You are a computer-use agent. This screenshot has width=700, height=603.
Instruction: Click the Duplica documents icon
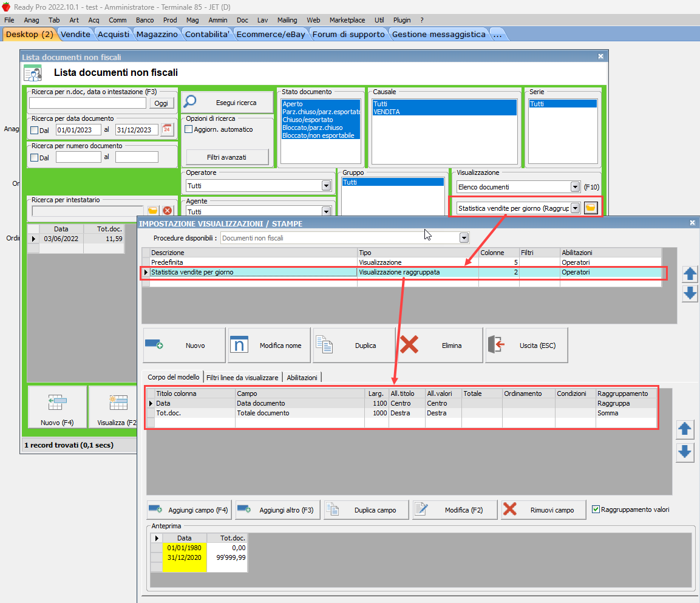[x=324, y=345]
